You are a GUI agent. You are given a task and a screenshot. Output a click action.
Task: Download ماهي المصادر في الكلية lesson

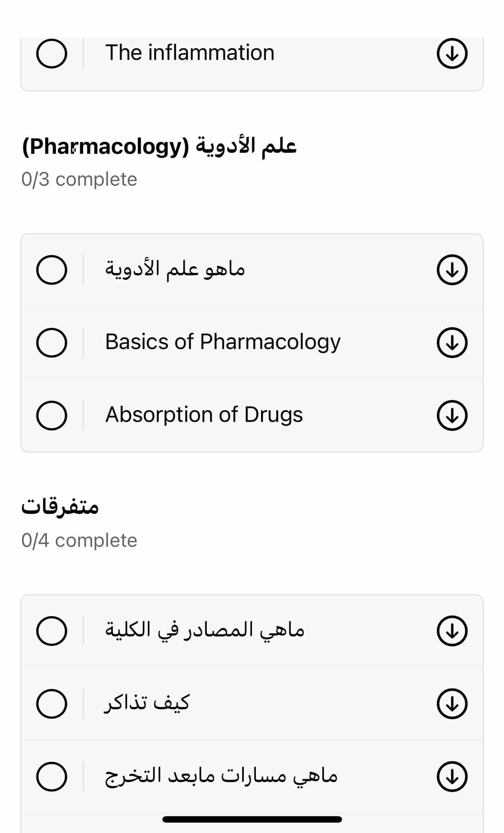tap(452, 631)
